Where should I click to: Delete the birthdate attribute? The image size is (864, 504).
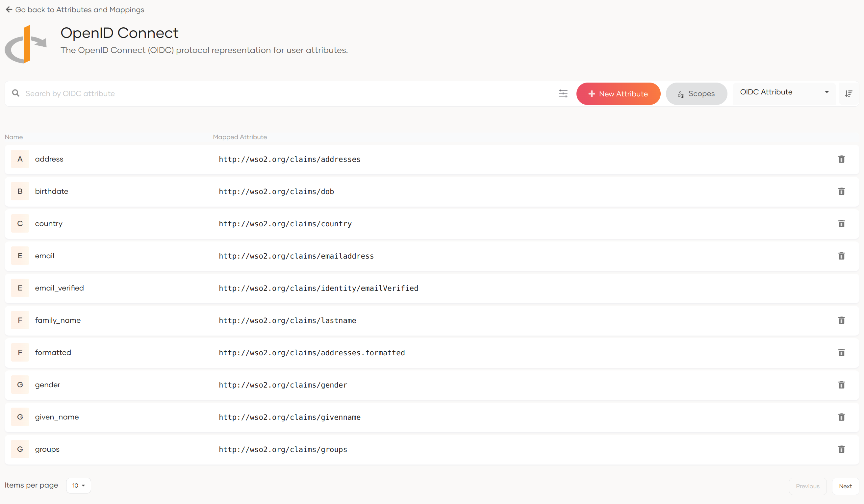click(841, 191)
